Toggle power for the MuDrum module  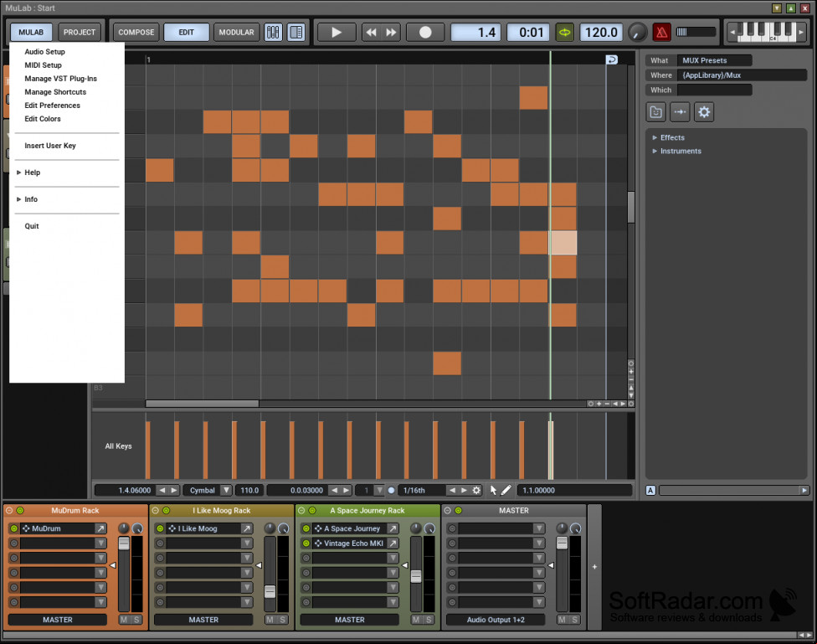[x=14, y=528]
